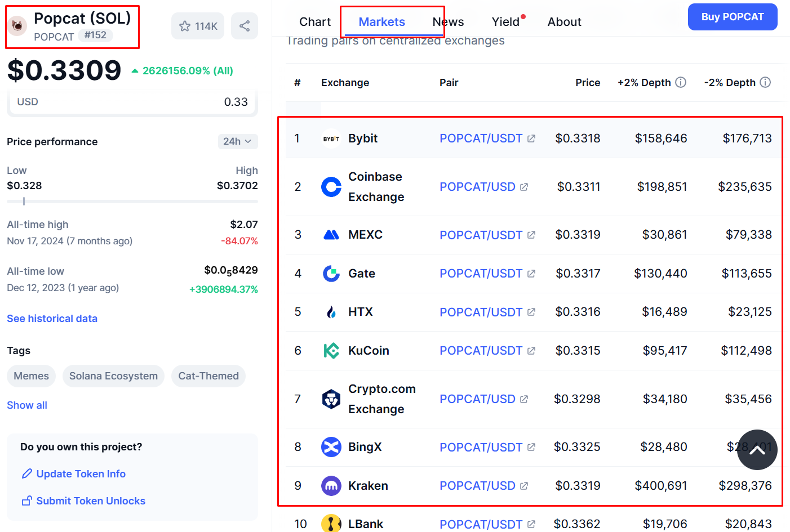Click Coinbase's $235,635 -2% depth value

coord(745,187)
